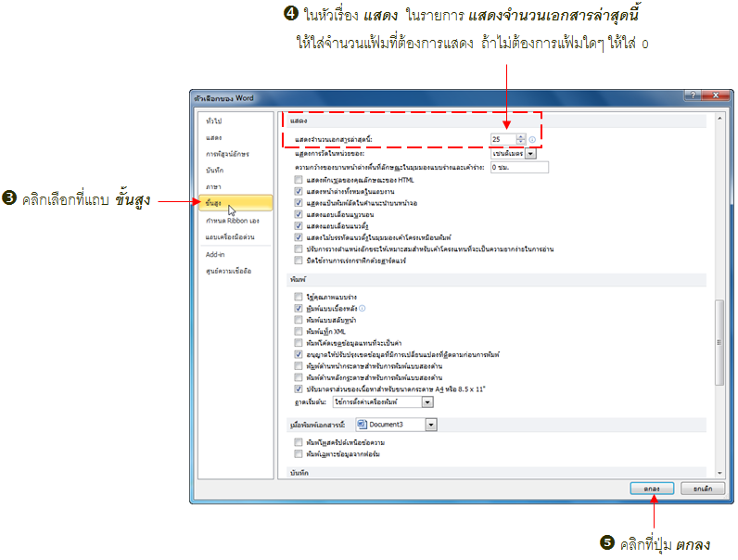Image resolution: width=738 pixels, height=560 pixels.
Task: Increase recent documents count with up arrow
Action: [x=521, y=136]
